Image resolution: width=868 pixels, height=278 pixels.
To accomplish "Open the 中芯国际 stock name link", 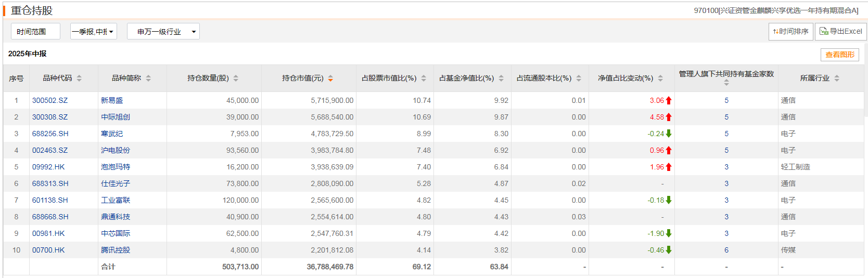I will click(116, 233).
